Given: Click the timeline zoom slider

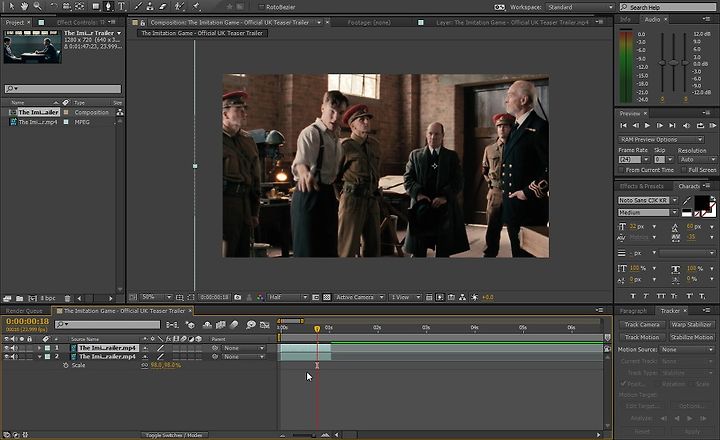Looking at the screenshot, I should (304, 435).
